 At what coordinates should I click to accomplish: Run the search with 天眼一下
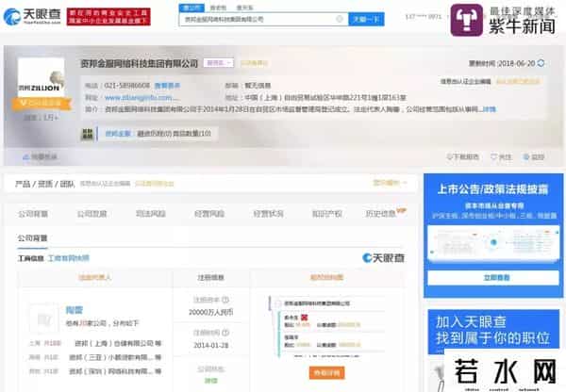(366, 19)
